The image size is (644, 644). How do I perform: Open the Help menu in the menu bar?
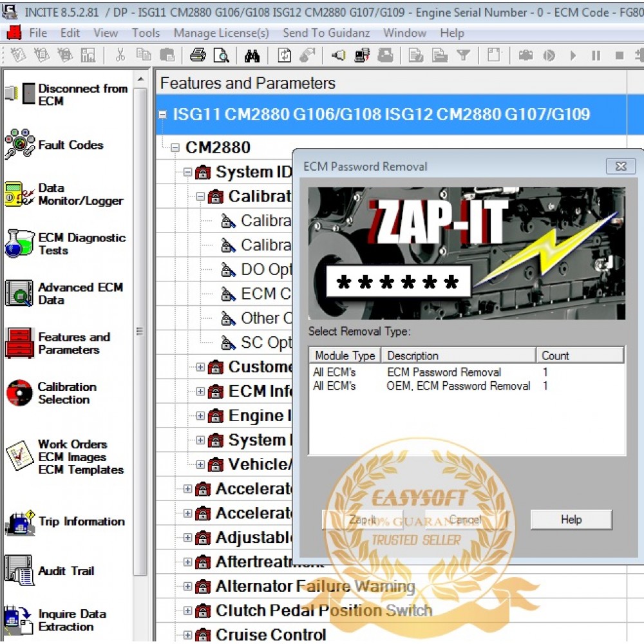tap(452, 33)
